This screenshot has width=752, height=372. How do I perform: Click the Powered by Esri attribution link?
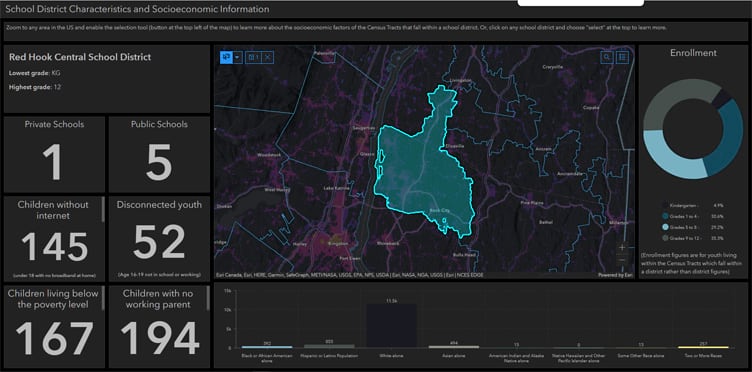[x=614, y=275]
